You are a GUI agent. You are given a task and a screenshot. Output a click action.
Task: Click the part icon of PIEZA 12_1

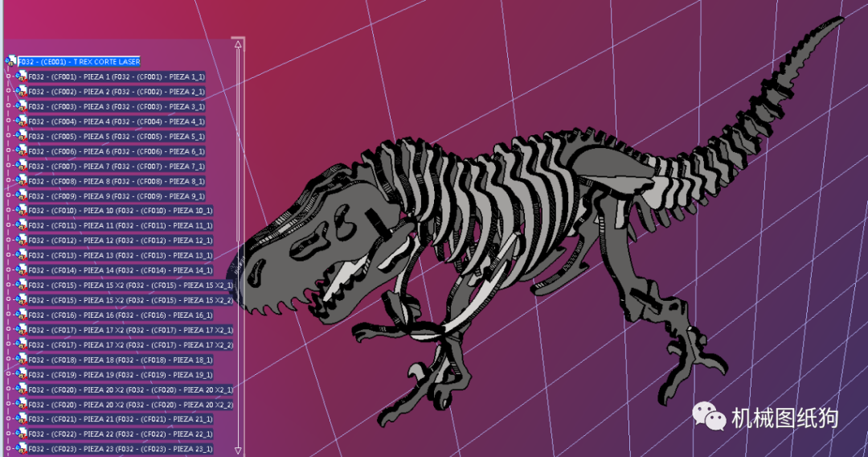[x=21, y=240]
